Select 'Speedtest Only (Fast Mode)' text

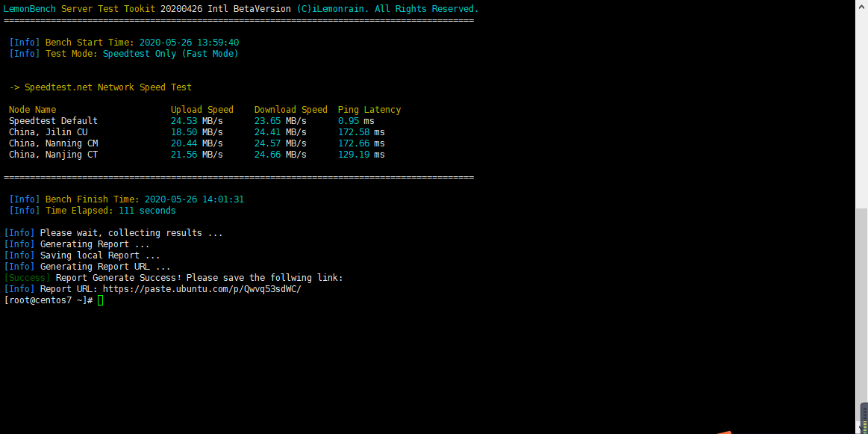point(170,54)
